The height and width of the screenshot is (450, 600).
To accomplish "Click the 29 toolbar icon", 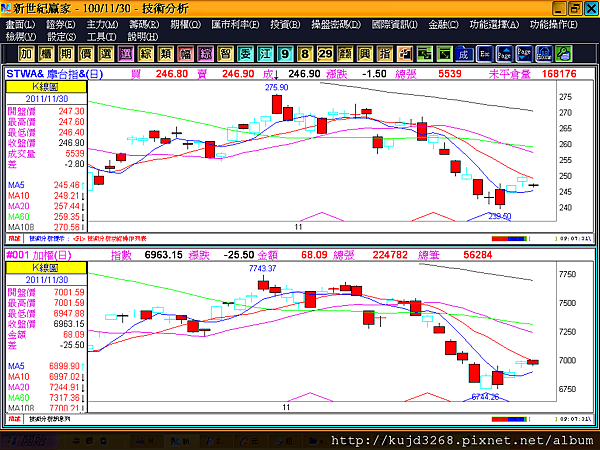I will coord(325,54).
